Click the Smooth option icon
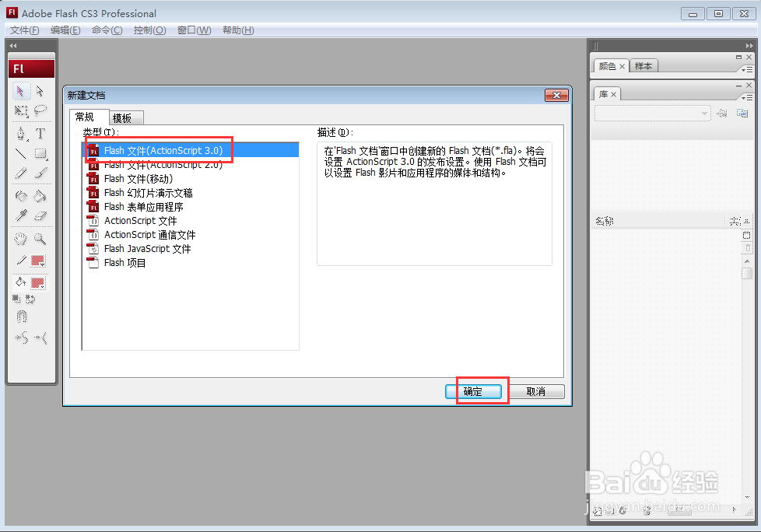This screenshot has height=532, width=761. click(21, 338)
